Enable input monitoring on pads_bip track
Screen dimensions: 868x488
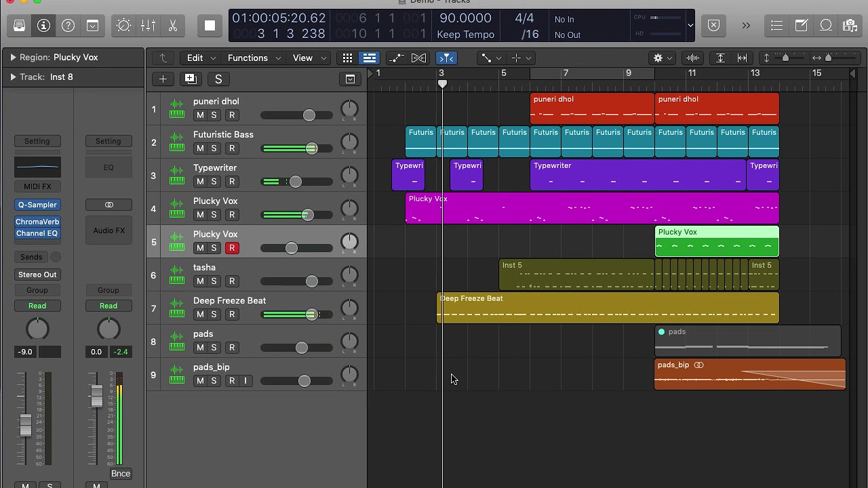pos(245,381)
